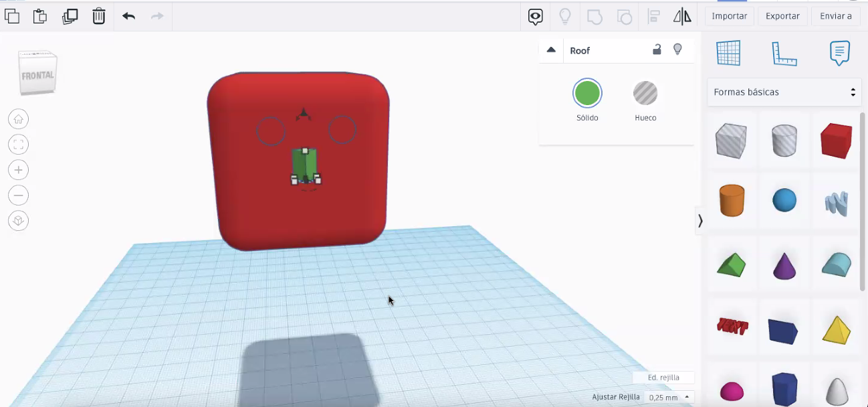The height and width of the screenshot is (407, 868).
Task: Pick the red Box shape
Action: 837,141
